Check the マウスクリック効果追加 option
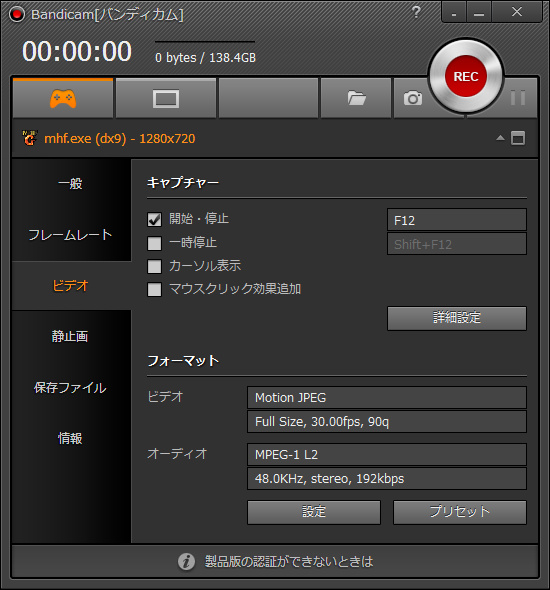 (154, 290)
